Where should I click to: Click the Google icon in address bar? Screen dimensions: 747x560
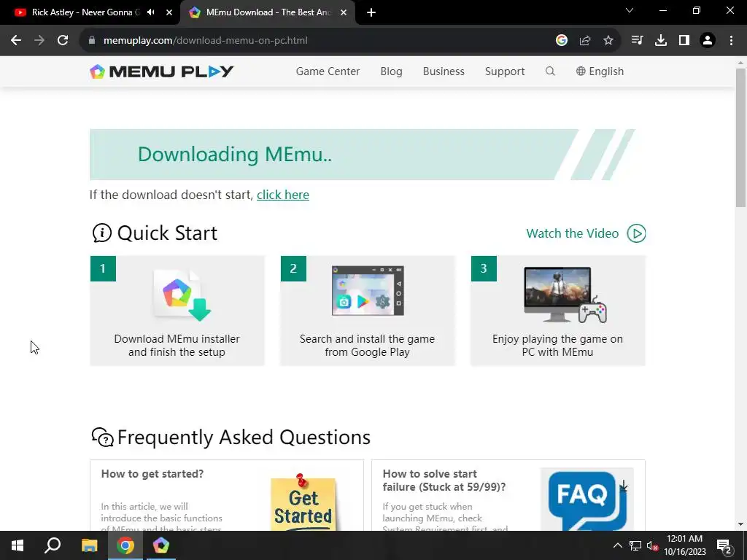point(562,41)
